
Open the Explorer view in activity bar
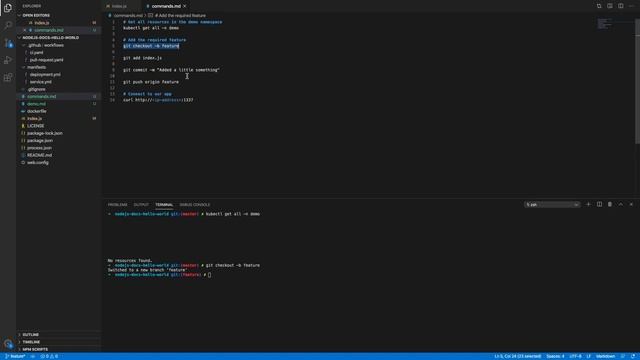(8, 8)
